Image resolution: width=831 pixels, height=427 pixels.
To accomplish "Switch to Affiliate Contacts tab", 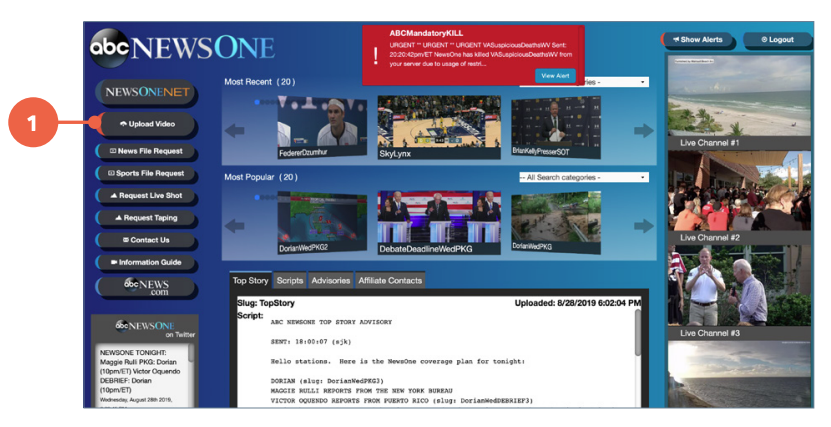I will point(390,281).
